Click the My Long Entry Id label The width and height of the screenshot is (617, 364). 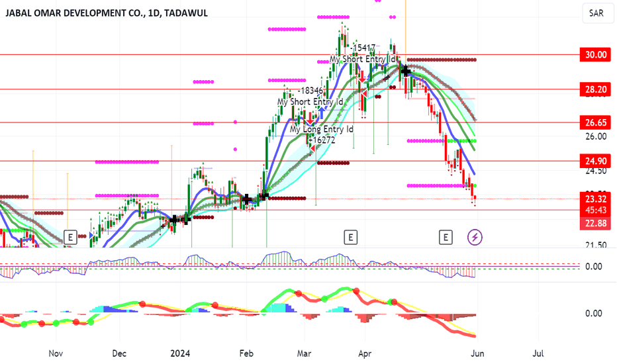322,129
